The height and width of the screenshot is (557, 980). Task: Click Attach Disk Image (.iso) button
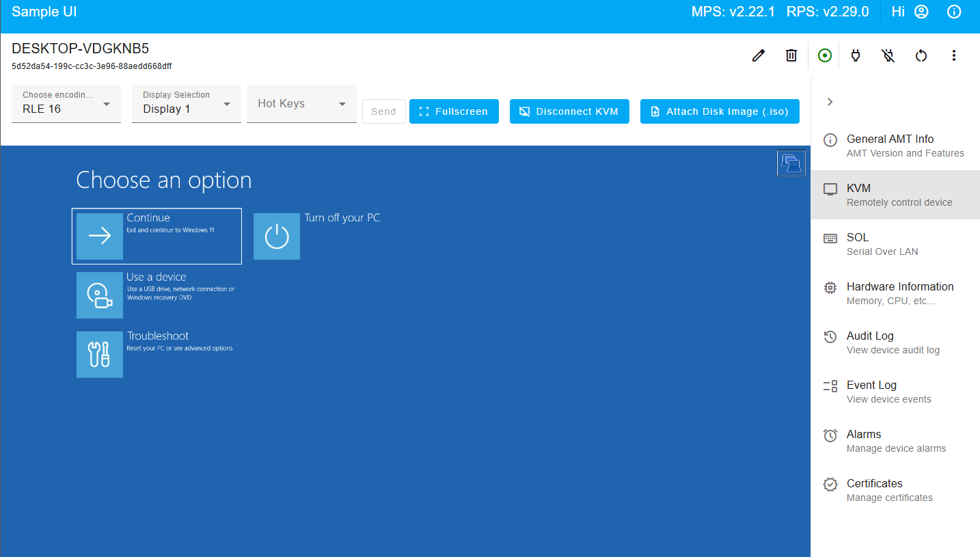(720, 111)
